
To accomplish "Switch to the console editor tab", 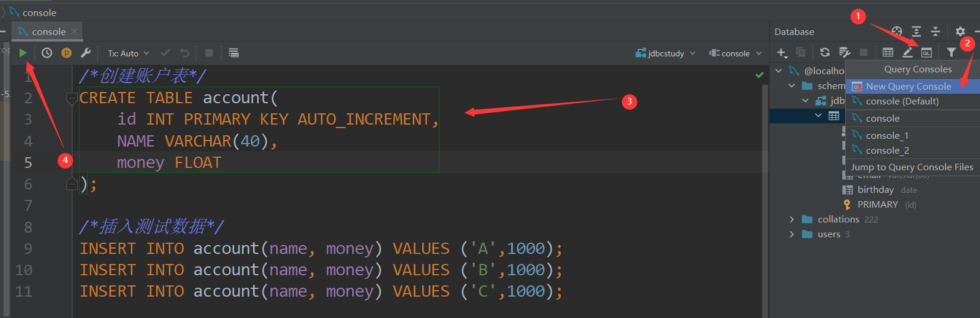I will 49,31.
